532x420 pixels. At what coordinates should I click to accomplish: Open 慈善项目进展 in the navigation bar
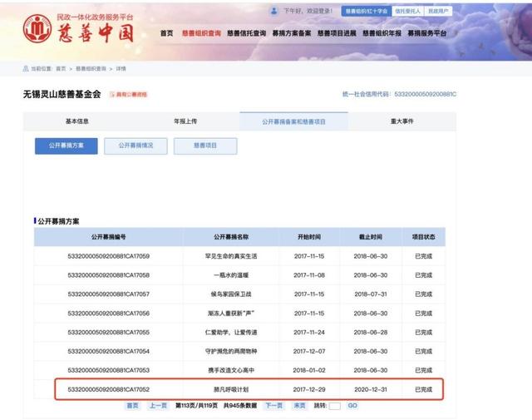click(337, 33)
